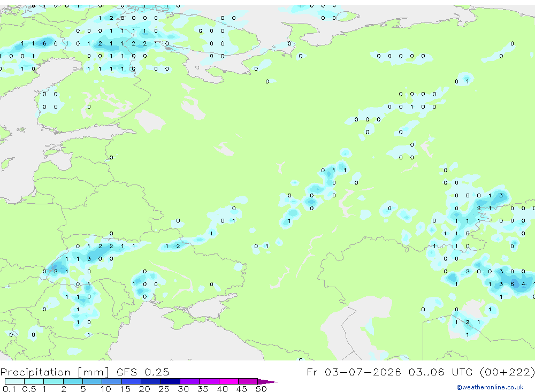Select the 0.5–1 mm legend color swatch
The image size is (535, 392).
pos(34,381)
